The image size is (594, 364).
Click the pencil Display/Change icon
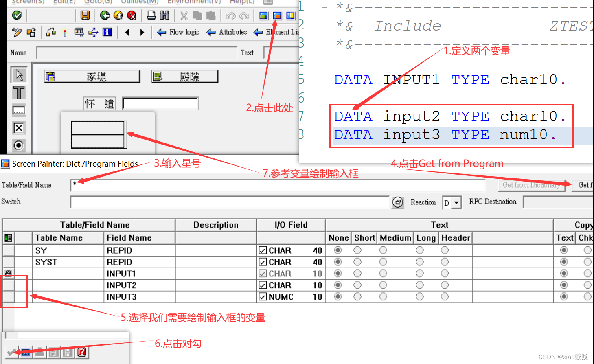pos(17,32)
